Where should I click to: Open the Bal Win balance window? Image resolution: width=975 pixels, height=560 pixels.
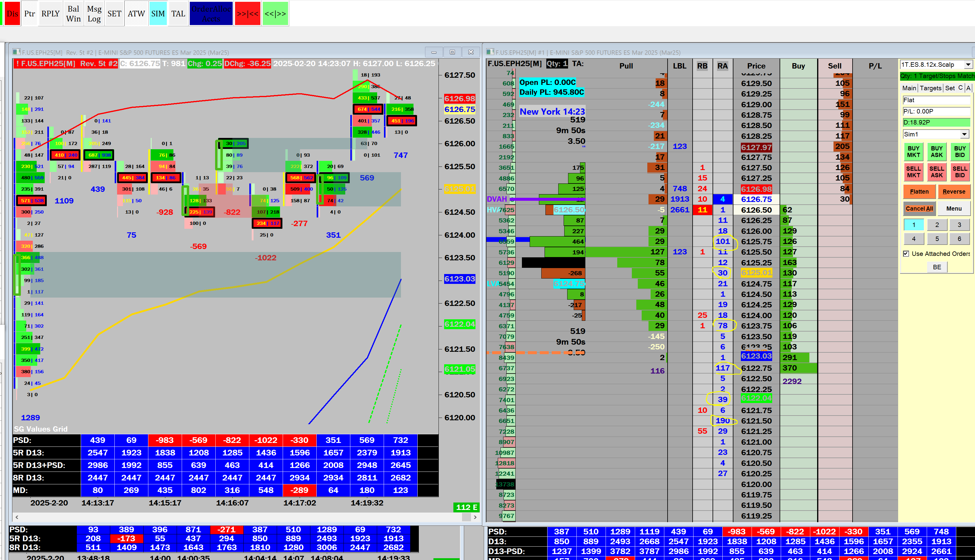(74, 13)
